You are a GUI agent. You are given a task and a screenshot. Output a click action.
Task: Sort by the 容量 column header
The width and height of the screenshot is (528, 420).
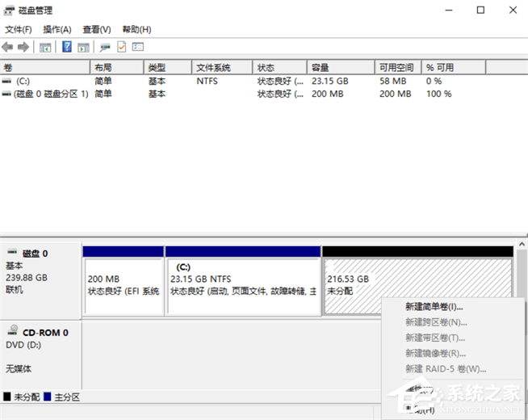point(342,68)
